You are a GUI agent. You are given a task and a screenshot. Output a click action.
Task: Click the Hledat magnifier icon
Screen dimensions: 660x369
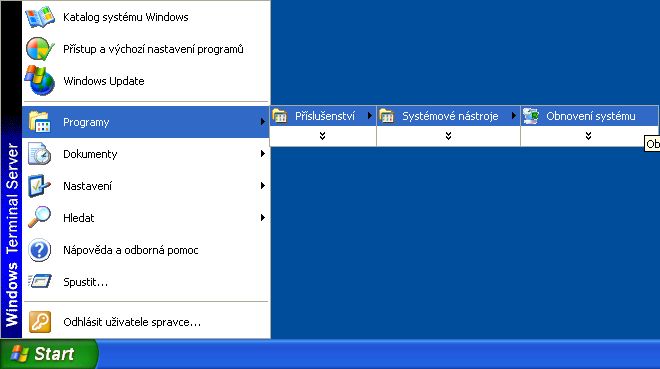pos(40,217)
